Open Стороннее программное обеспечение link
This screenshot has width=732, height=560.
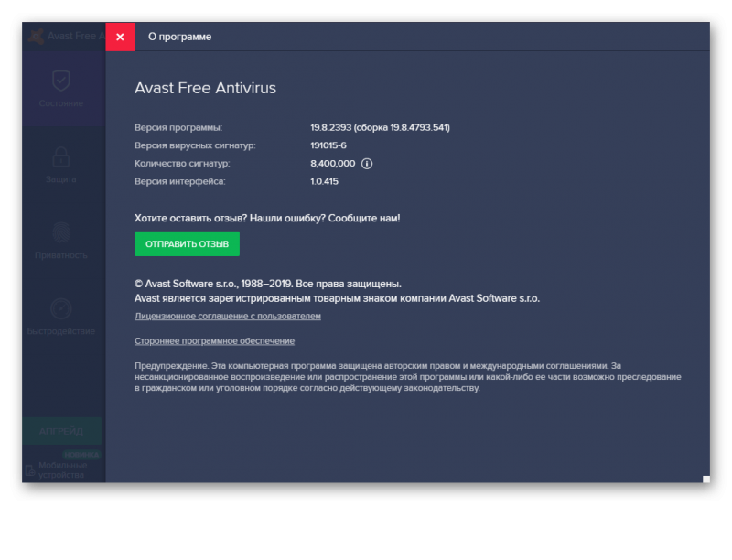point(214,340)
